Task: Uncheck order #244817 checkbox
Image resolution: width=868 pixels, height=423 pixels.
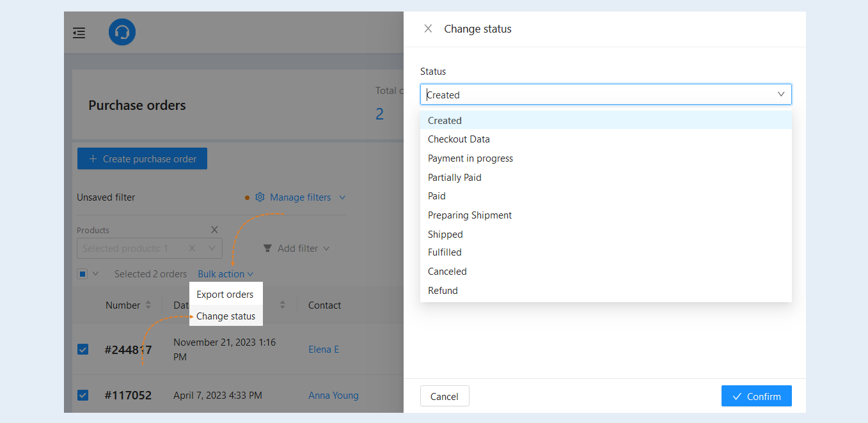Action: 83,349
